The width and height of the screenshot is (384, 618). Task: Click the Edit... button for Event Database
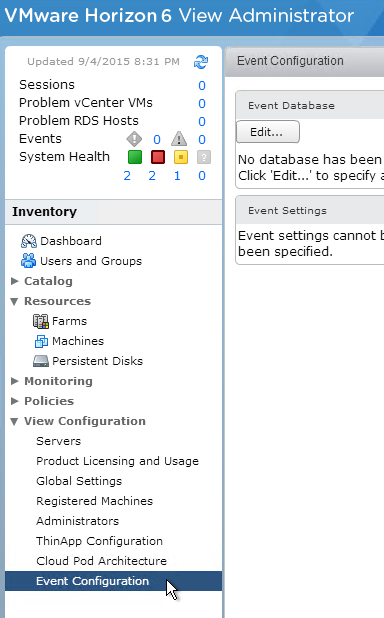[x=268, y=132]
